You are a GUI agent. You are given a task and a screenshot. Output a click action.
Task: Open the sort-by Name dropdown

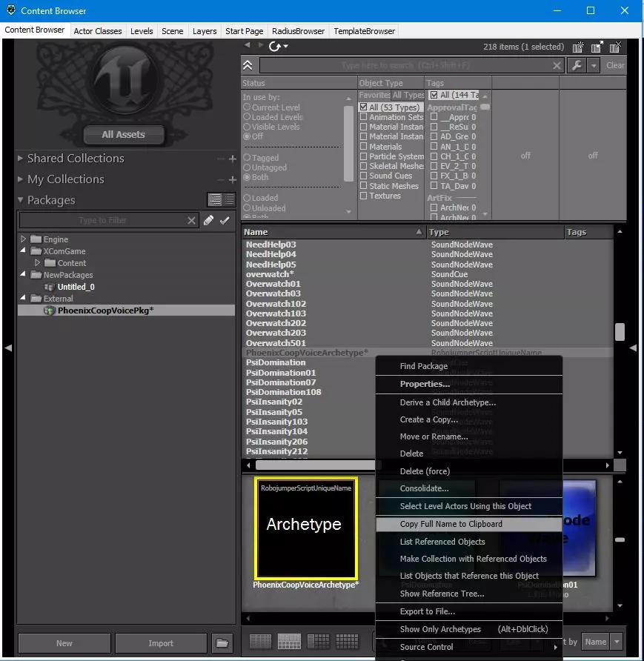pos(617,642)
